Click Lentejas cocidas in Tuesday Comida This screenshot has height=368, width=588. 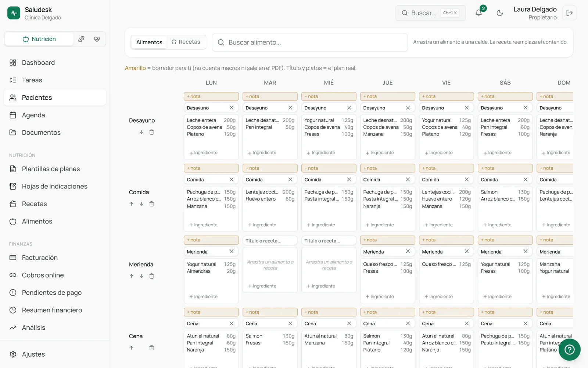[x=262, y=192]
